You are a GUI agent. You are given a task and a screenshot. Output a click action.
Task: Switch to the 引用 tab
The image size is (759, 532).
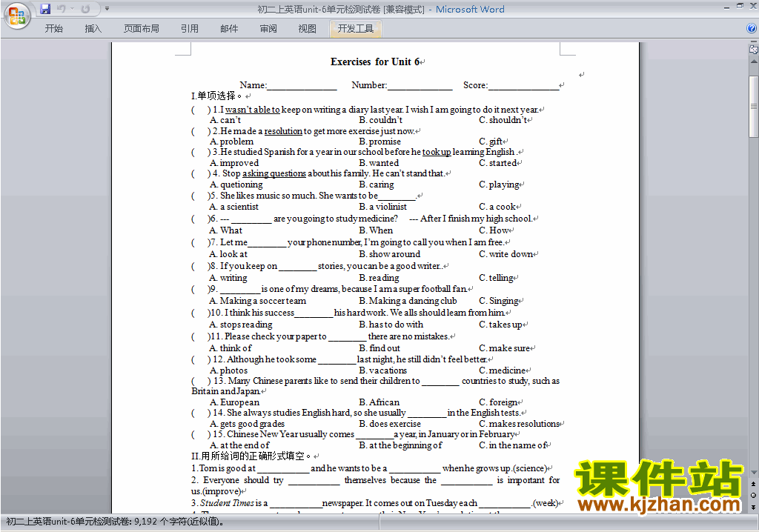(189, 29)
